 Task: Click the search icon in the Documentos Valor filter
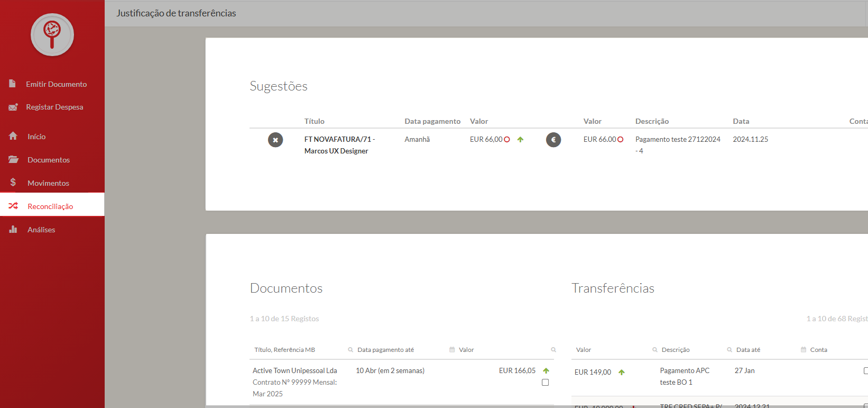[x=553, y=350]
